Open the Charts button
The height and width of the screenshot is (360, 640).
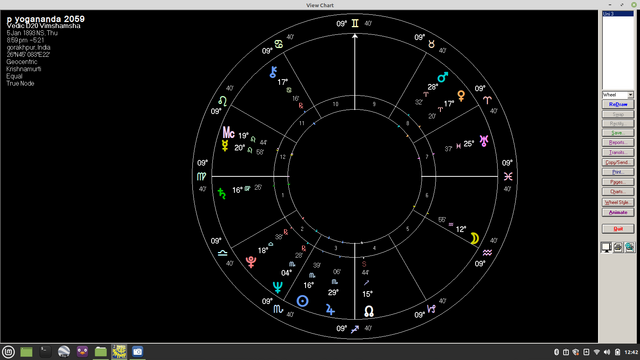click(618, 192)
